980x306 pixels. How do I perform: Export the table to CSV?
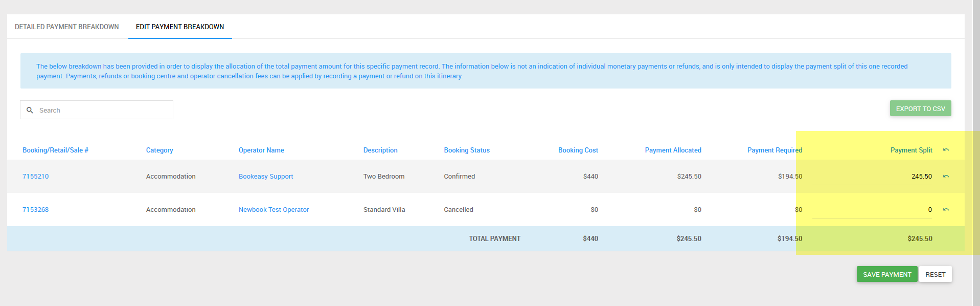(920, 108)
